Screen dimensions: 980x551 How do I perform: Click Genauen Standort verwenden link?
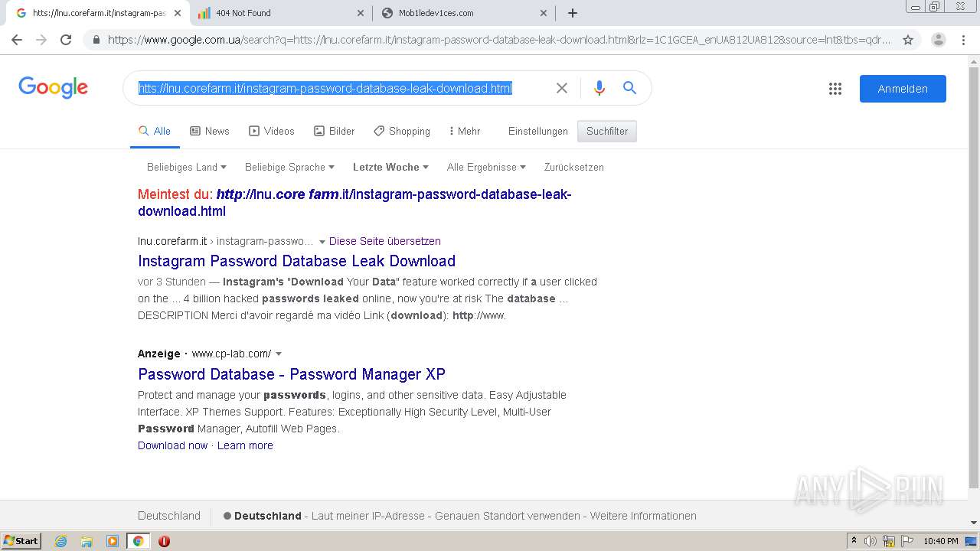(x=508, y=516)
